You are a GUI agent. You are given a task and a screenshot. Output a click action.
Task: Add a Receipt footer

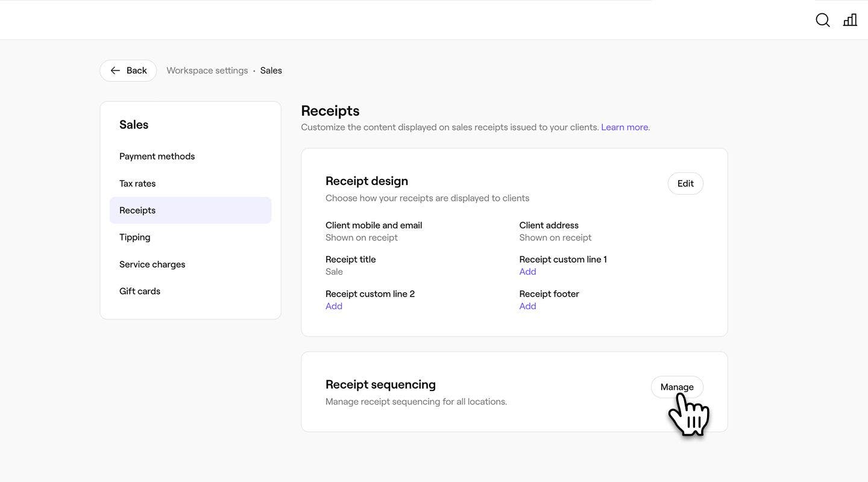[x=527, y=306]
